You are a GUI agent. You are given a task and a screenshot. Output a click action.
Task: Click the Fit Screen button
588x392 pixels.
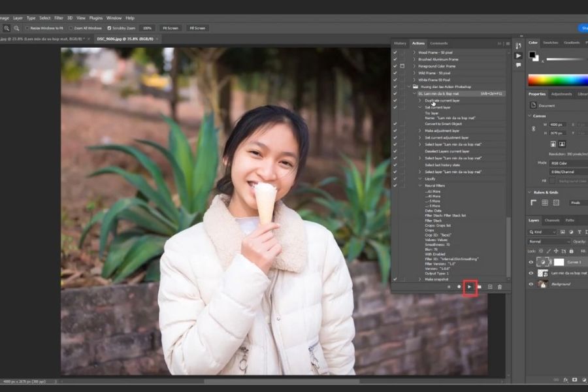click(x=170, y=28)
